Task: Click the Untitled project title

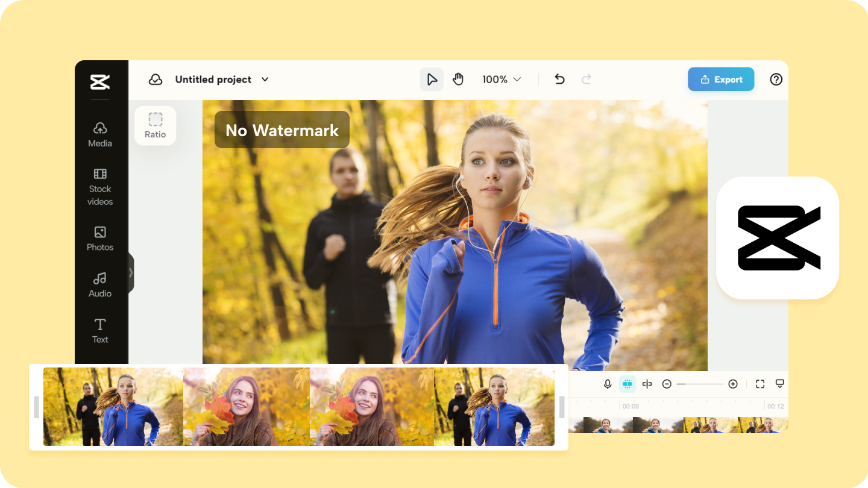Action: pos(213,80)
